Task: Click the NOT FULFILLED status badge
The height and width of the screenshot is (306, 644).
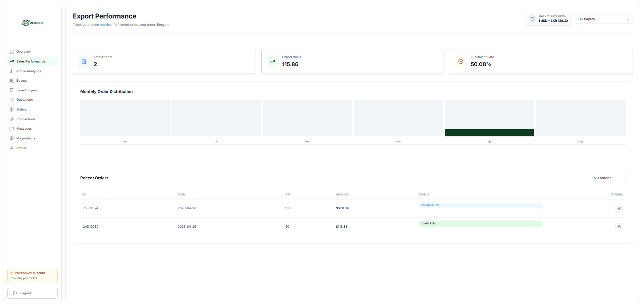Action: tap(480, 206)
